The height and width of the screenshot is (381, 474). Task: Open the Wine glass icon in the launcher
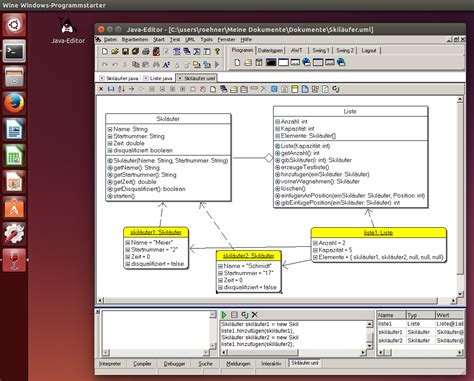tap(14, 260)
